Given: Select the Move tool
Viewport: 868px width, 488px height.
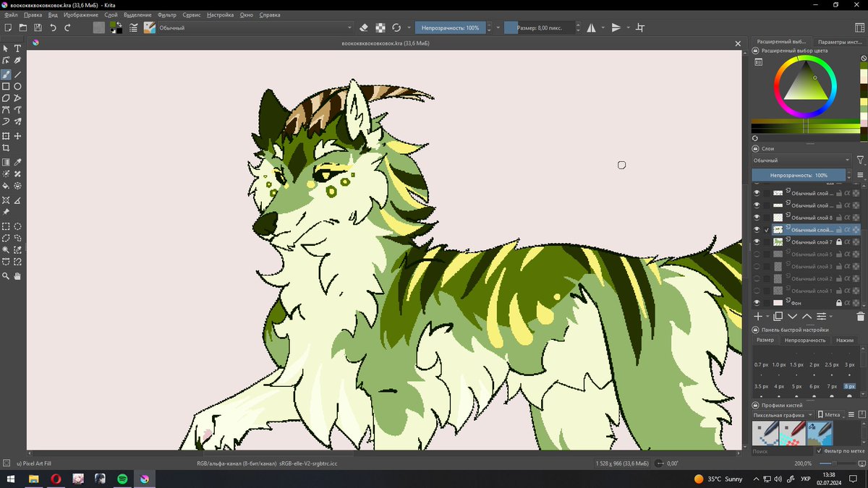Looking at the screenshot, I should click(x=18, y=136).
